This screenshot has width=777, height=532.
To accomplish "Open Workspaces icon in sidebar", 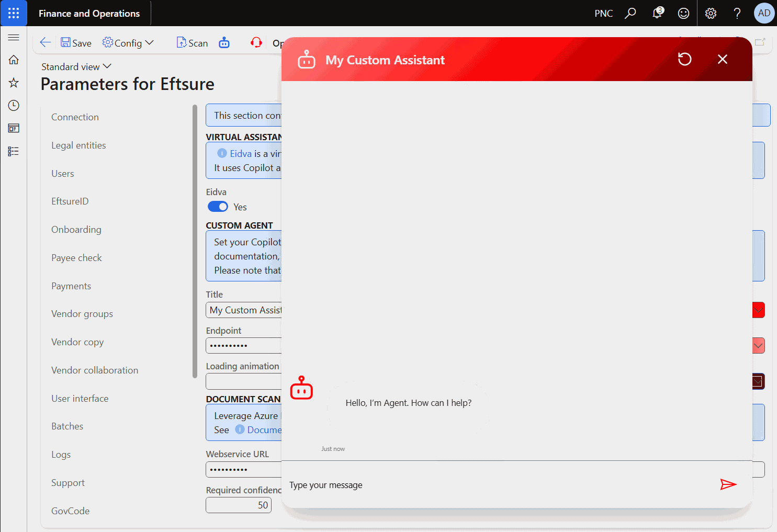I will click(14, 128).
